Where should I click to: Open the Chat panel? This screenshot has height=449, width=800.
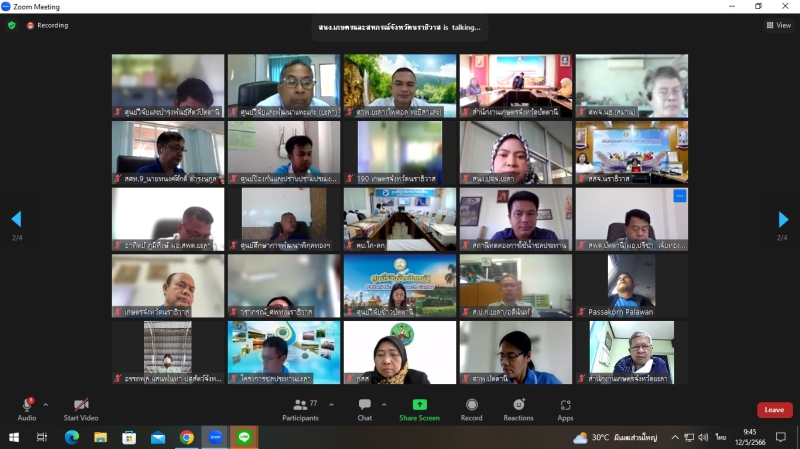point(365,409)
